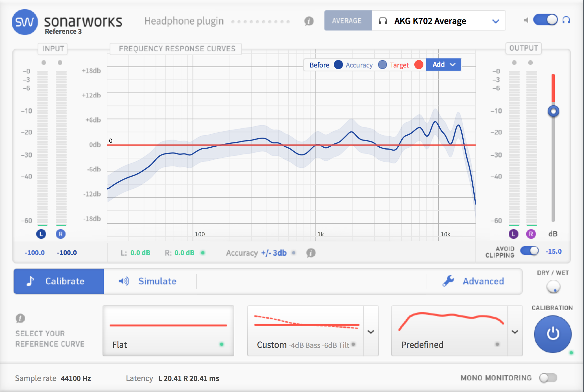Click the output left channel L badge
Screen dimensions: 584x392
[x=513, y=234]
